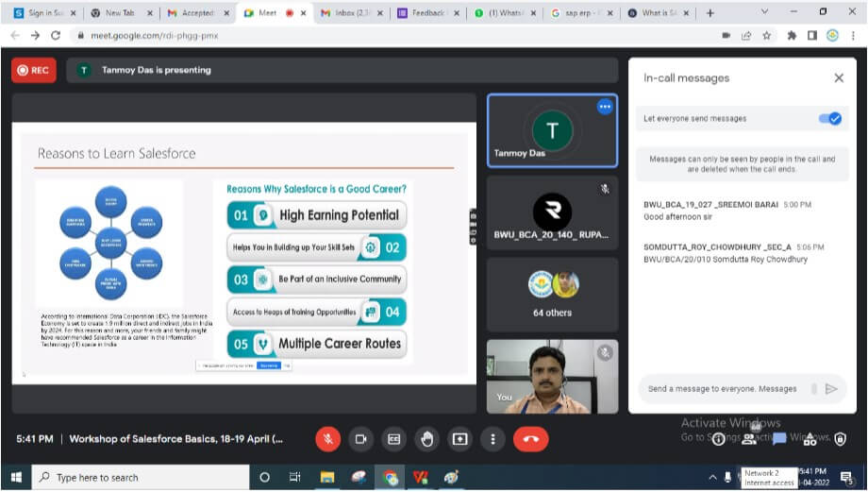868x492 pixels.
Task: Click the Present now screen share icon
Action: (459, 439)
